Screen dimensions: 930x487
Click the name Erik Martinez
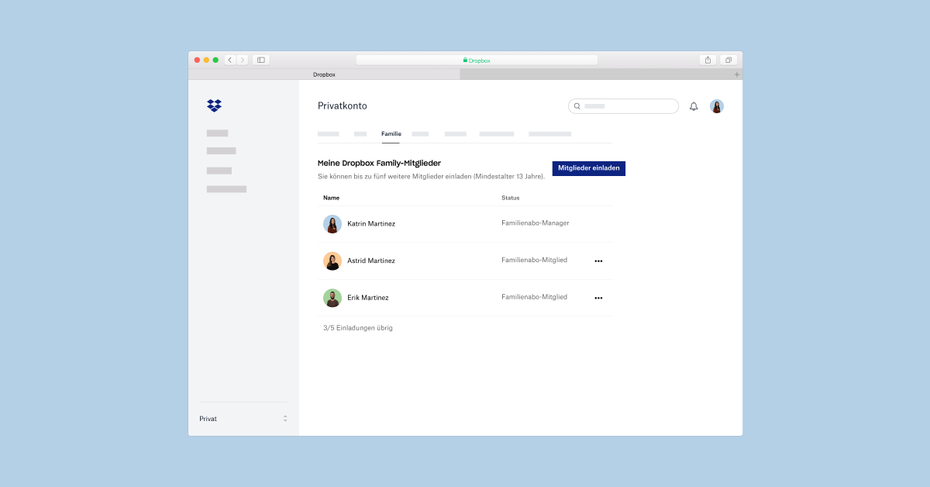368,298
